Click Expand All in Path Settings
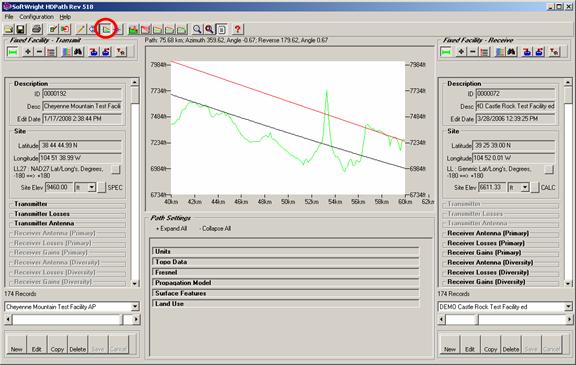The image size is (576, 365). pos(172,228)
